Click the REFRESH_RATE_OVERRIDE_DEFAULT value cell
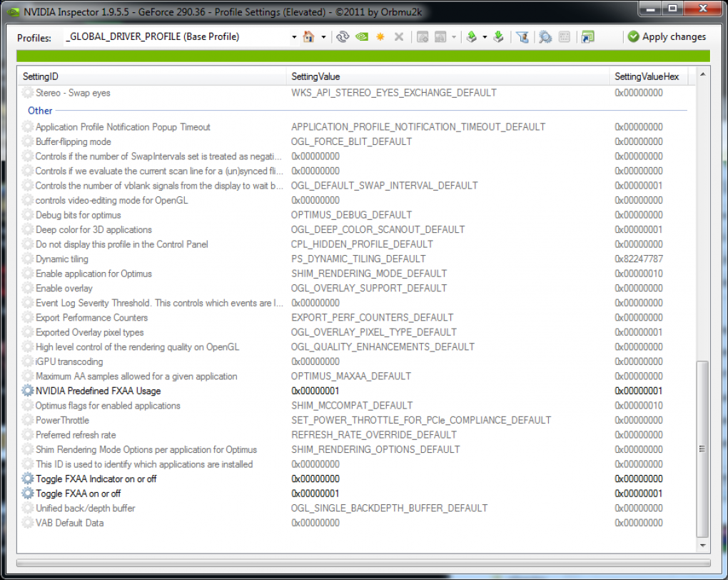This screenshot has width=728, height=580. (x=374, y=434)
